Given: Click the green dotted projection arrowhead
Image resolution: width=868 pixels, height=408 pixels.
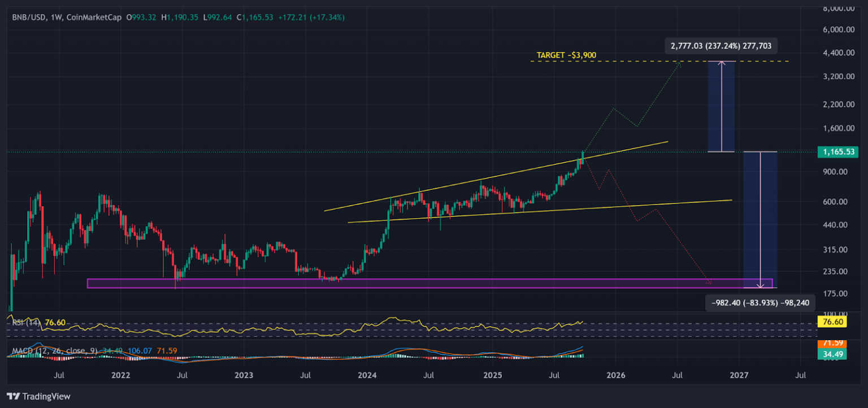Looking at the screenshot, I should coord(680,65).
